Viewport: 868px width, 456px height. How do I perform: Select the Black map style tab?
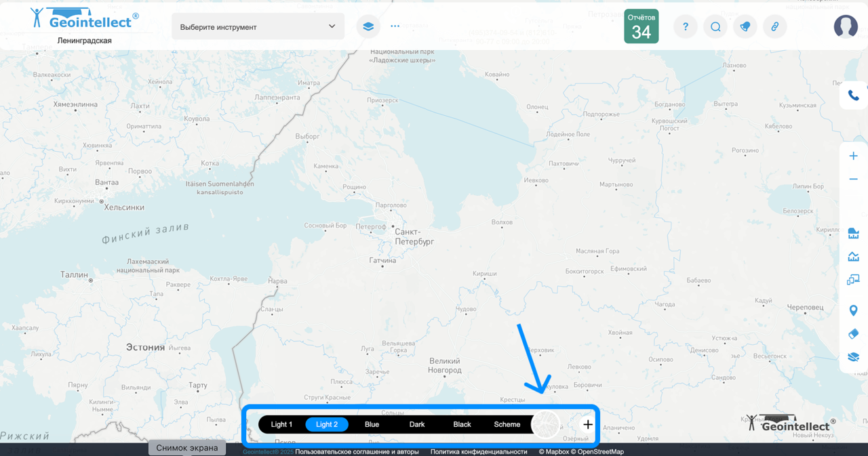[462, 425]
